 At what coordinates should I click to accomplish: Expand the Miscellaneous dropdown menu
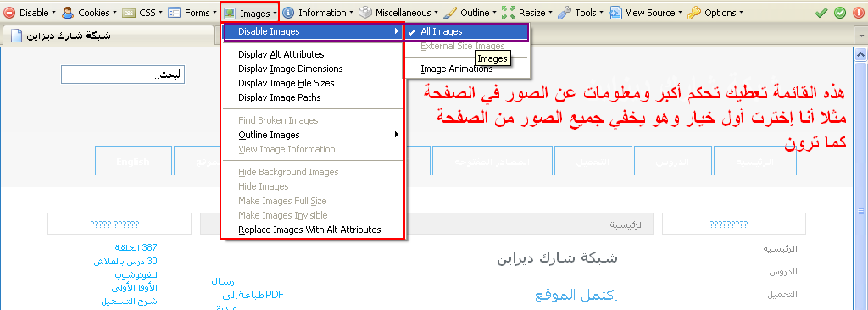(436, 13)
